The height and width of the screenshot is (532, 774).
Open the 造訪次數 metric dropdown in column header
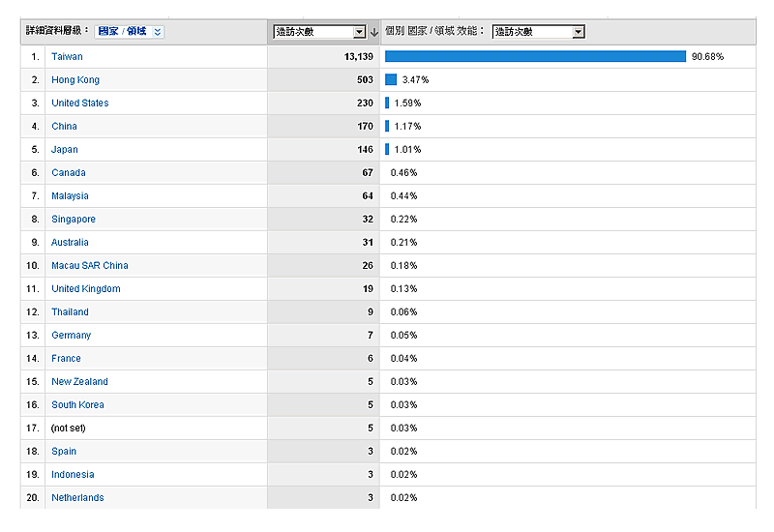click(x=359, y=32)
